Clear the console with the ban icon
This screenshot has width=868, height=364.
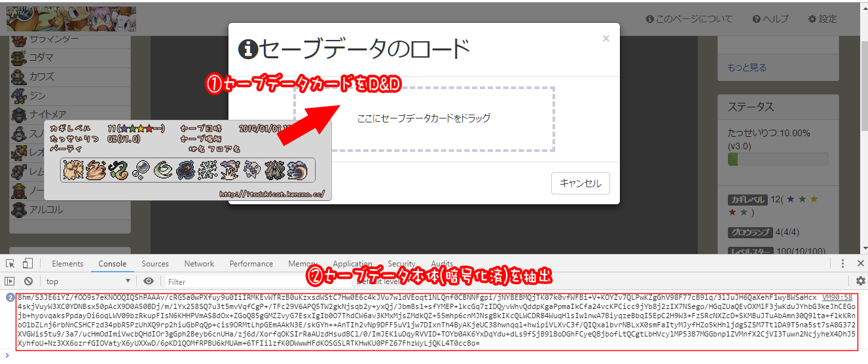pos(28,281)
